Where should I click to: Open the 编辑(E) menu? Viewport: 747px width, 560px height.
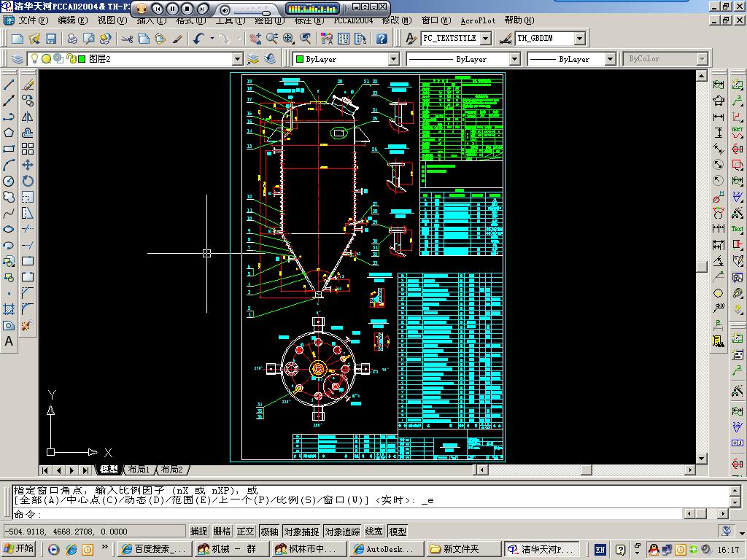pyautogui.click(x=72, y=20)
